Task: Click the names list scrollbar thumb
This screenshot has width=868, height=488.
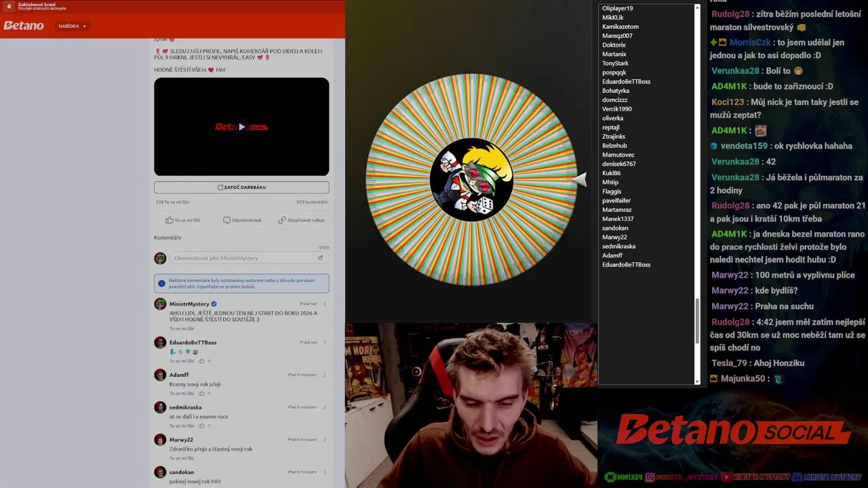Action: (x=697, y=320)
